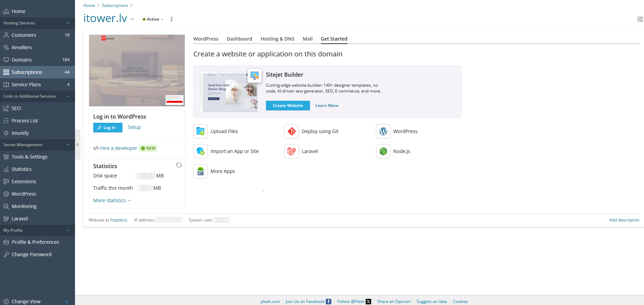Open the Customers sidebar item
Screen dimensions: 644x305
click(x=37, y=35)
